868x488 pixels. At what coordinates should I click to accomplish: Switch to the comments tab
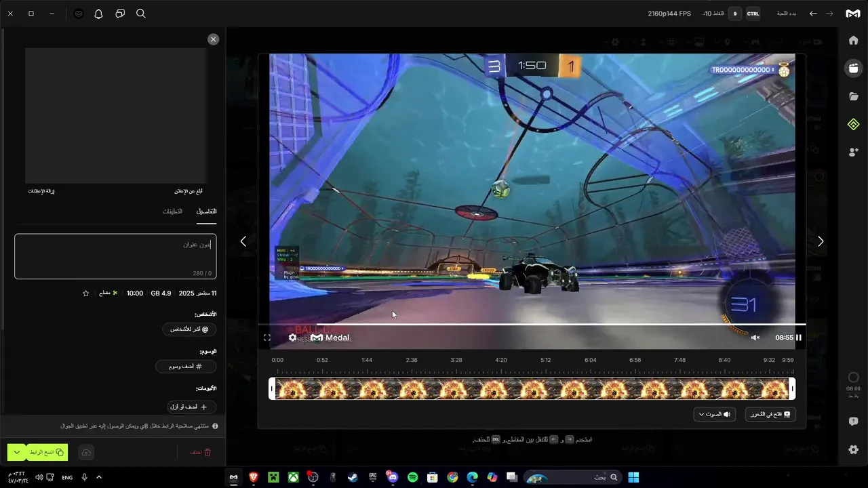click(x=172, y=211)
